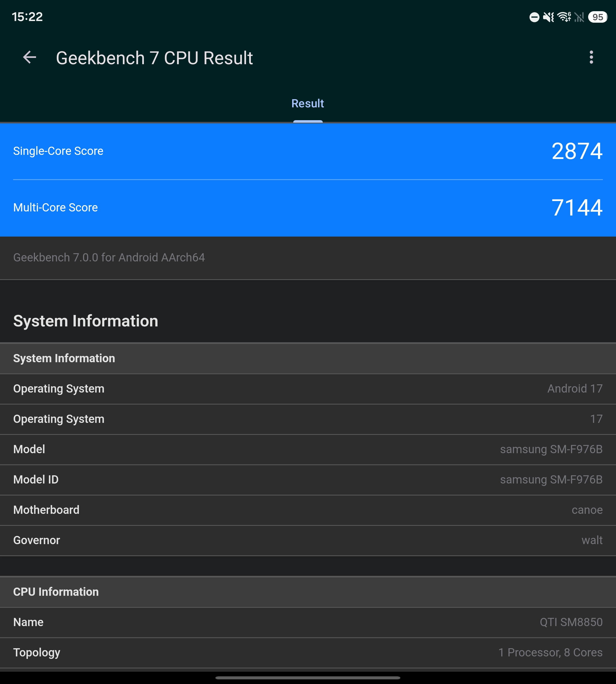Click the "Geekbench 7 CPU Result" title
The width and height of the screenshot is (616, 684).
point(154,58)
